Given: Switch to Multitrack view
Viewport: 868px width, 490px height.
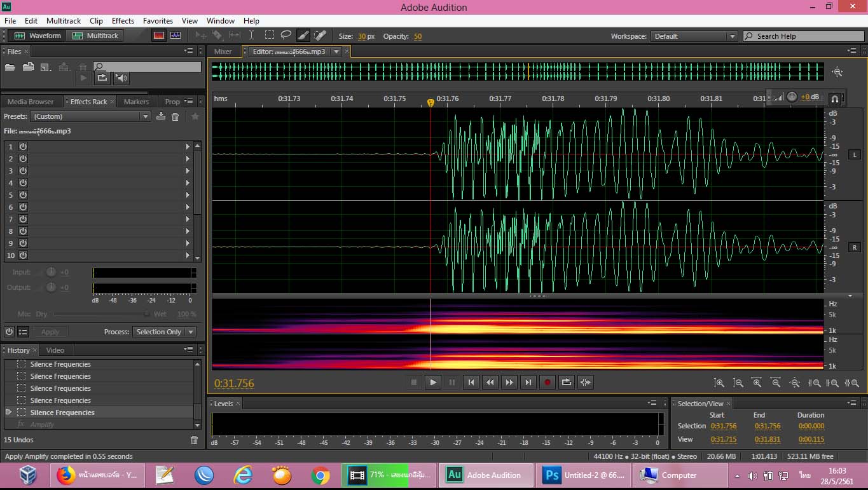Looking at the screenshot, I should click(95, 36).
